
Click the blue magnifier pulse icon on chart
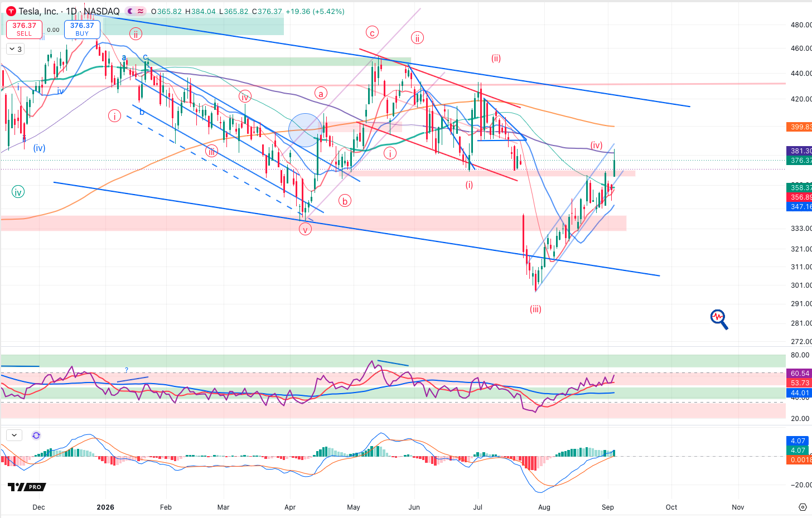[x=719, y=319]
